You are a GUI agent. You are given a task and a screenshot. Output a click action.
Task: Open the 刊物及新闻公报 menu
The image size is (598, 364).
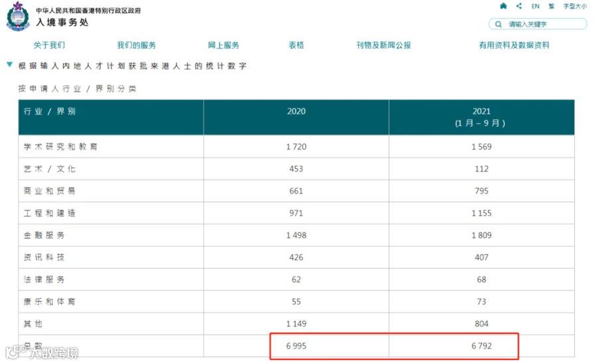tap(383, 45)
